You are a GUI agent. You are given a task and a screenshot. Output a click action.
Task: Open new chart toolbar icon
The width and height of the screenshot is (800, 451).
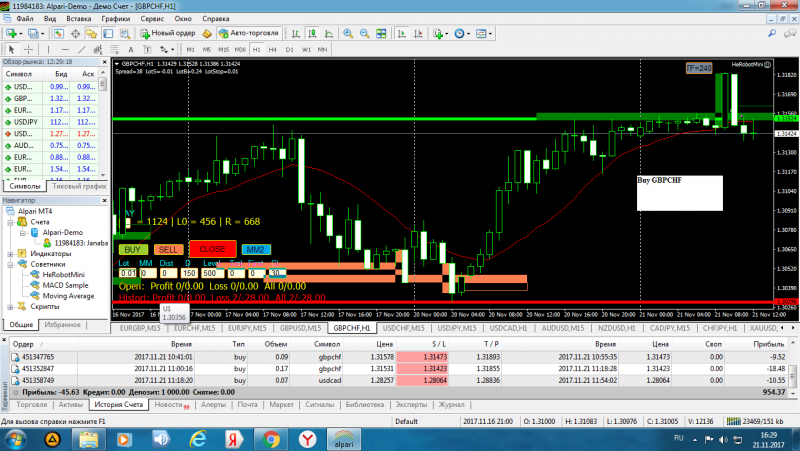pyautogui.click(x=11, y=34)
